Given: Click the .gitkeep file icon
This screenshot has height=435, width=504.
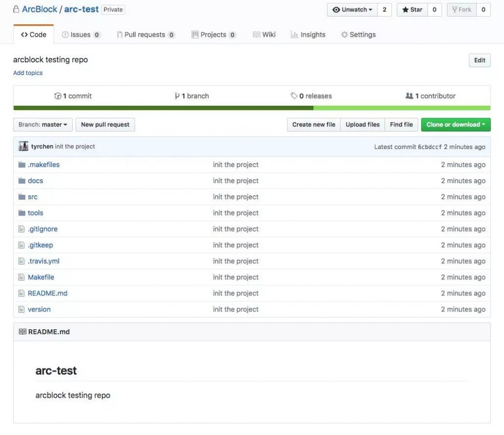Looking at the screenshot, I should click(22, 245).
